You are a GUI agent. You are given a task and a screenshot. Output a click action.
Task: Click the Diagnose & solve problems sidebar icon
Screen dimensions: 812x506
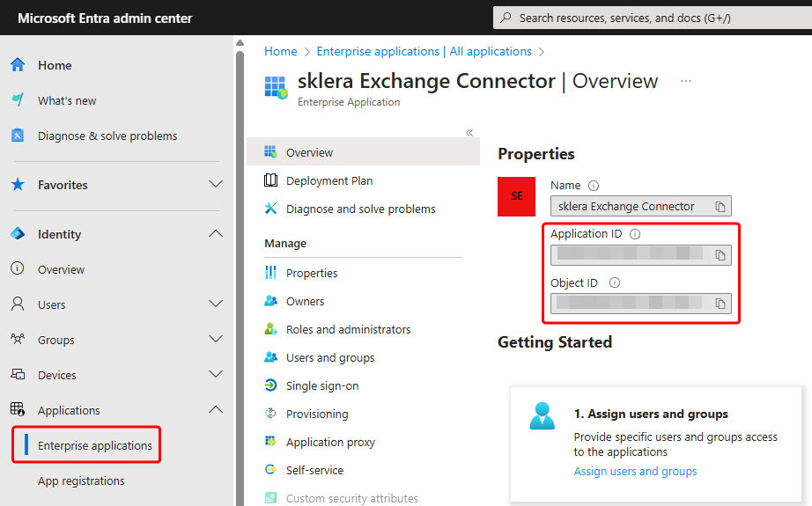click(x=18, y=135)
